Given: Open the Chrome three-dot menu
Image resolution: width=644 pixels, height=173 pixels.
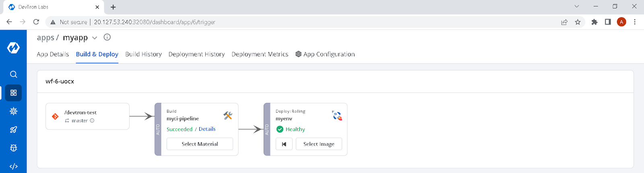Looking at the screenshot, I should point(635,22).
